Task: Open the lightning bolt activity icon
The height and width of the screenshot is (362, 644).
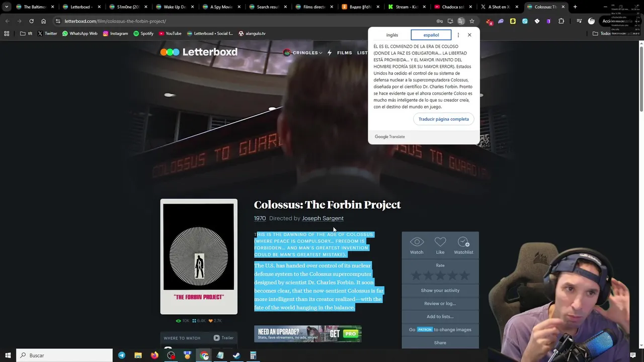Action: 330,53
